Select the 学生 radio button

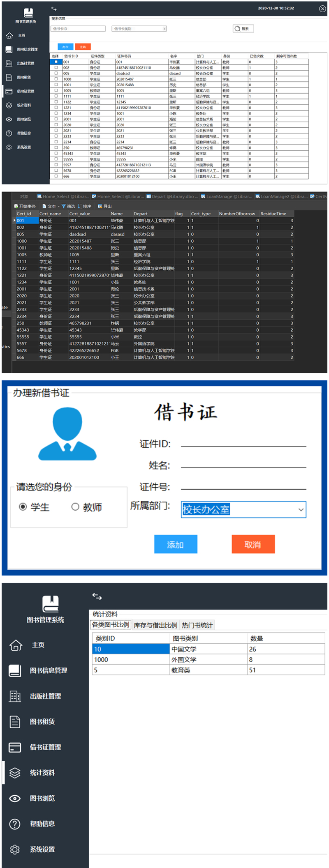coord(23,507)
